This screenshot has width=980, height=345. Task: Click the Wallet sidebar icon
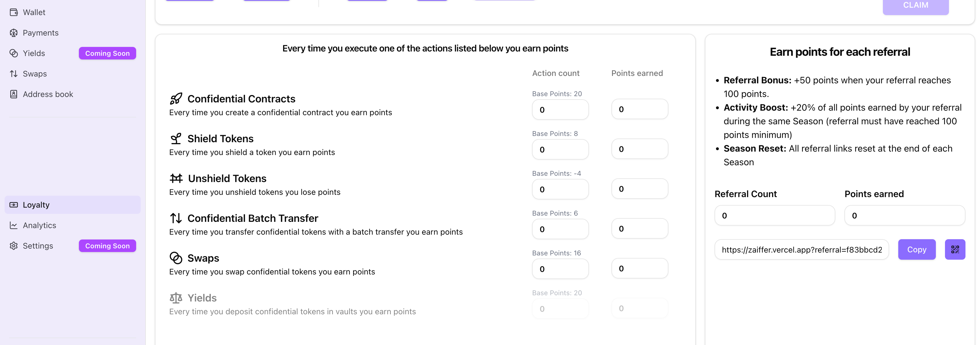(14, 12)
